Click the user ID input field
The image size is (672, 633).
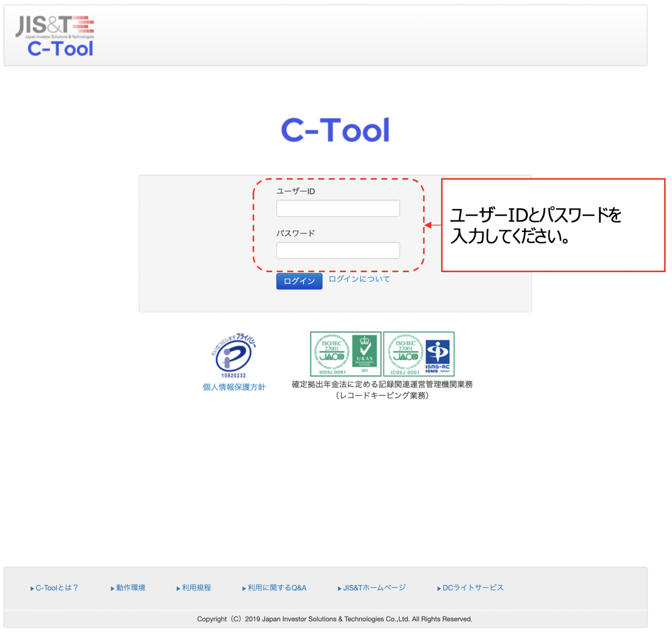pyautogui.click(x=338, y=208)
